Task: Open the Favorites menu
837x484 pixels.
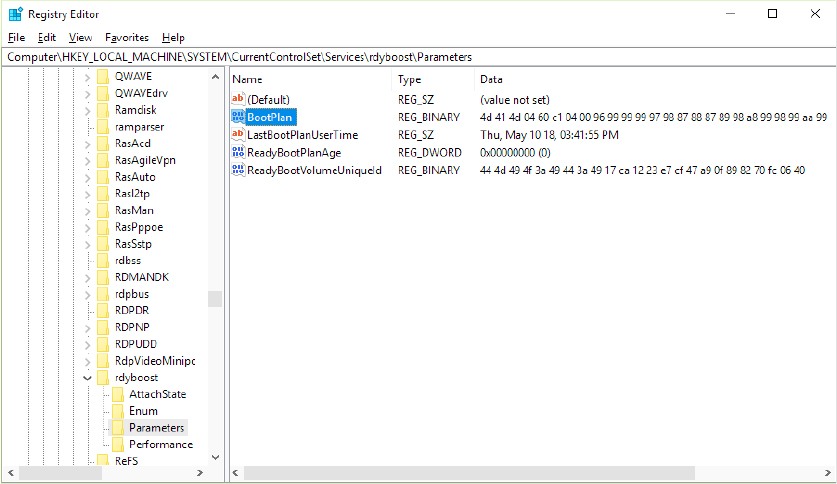Action: (126, 37)
